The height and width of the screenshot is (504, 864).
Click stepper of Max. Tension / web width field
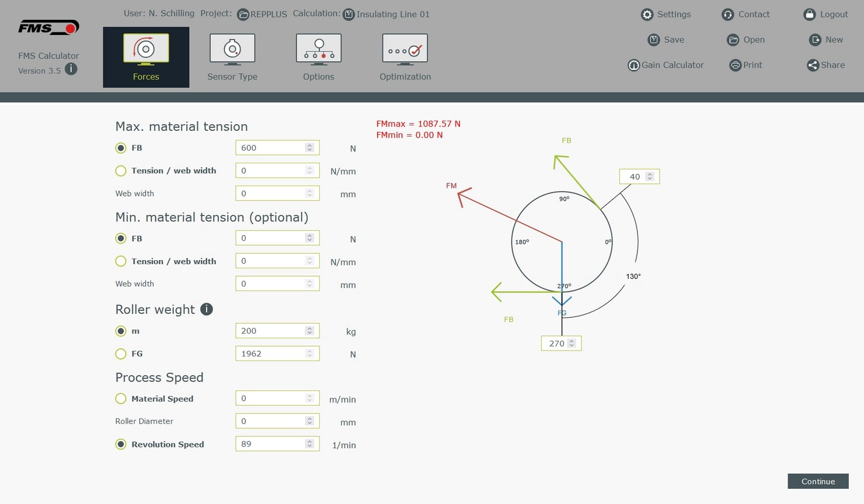click(x=310, y=170)
